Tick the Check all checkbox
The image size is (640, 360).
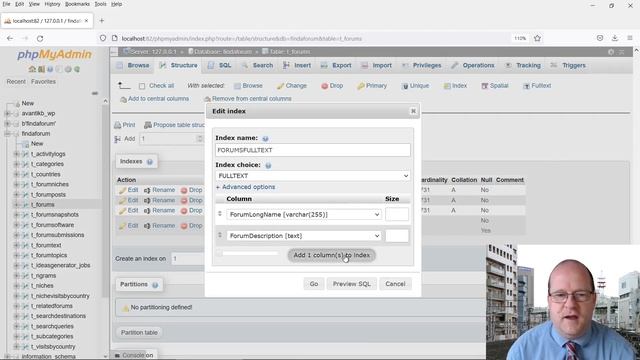click(142, 86)
